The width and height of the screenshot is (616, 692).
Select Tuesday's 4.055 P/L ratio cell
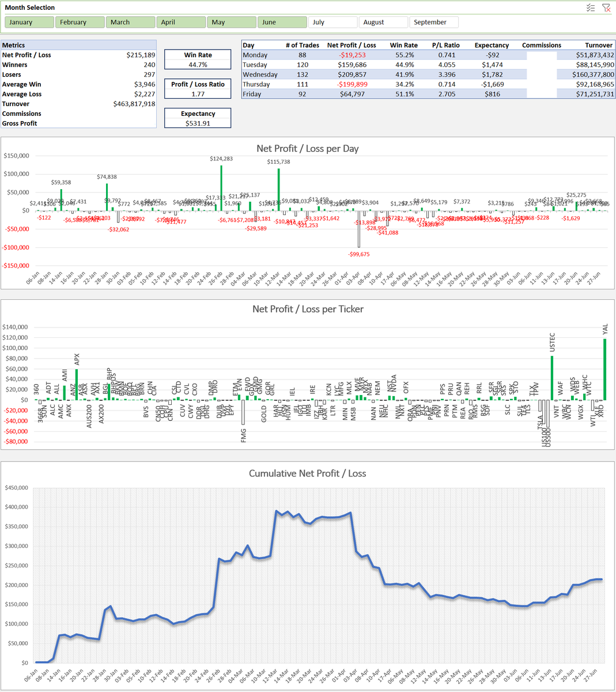(447, 65)
